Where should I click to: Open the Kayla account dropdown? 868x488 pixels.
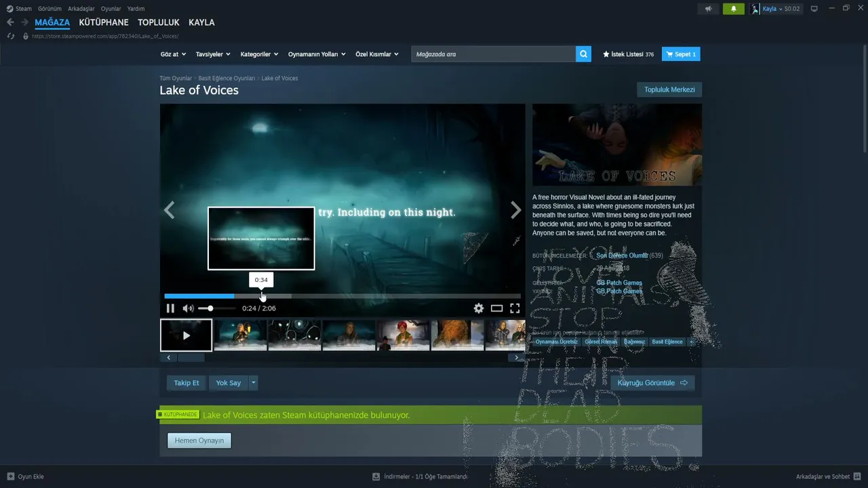pyautogui.click(x=781, y=9)
